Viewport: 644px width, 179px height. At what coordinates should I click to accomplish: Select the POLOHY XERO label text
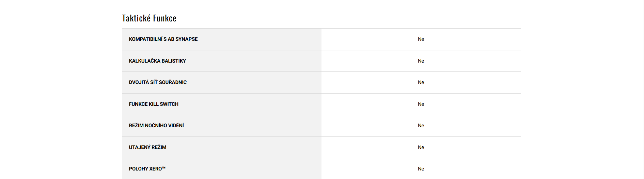click(145, 169)
